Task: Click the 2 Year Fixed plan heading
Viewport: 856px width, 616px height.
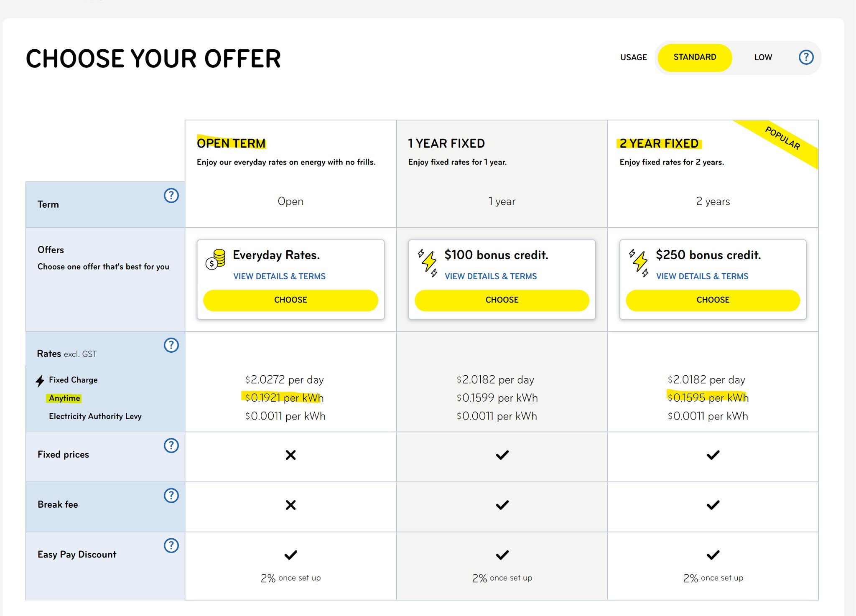Action: pyautogui.click(x=659, y=143)
